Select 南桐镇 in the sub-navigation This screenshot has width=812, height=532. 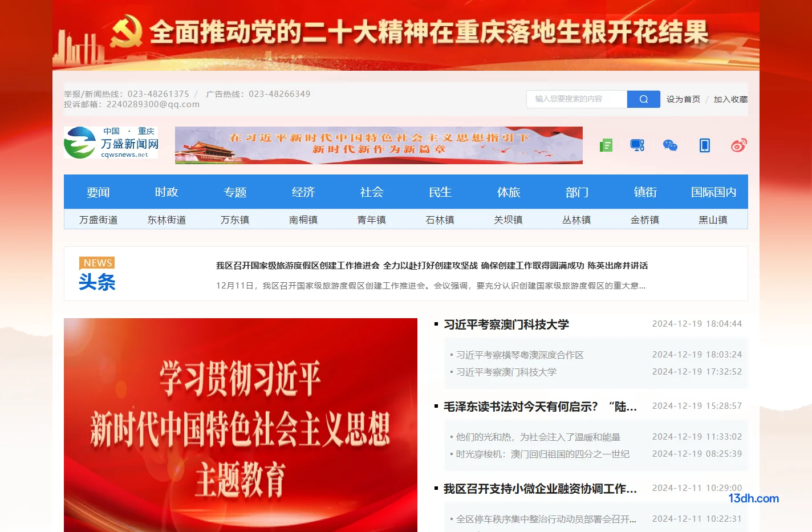pos(303,220)
